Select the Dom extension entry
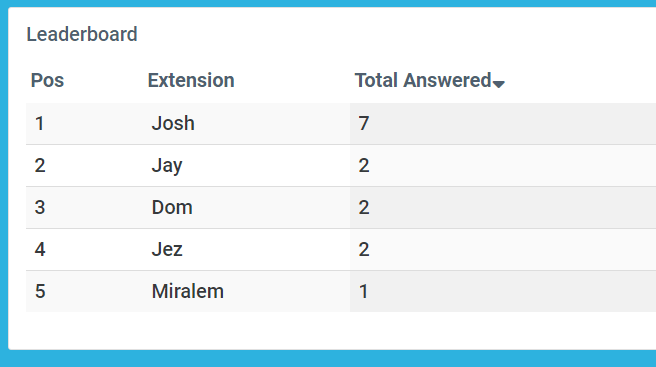 click(172, 208)
